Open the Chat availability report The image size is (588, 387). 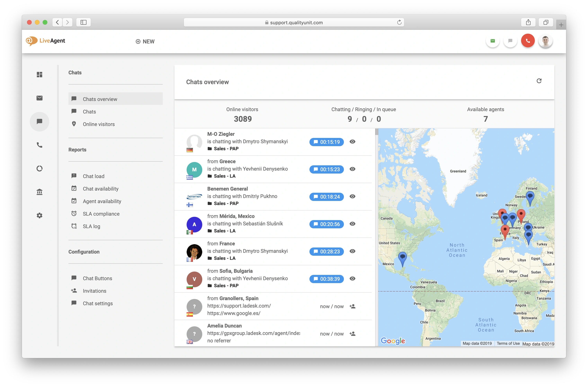point(115,189)
